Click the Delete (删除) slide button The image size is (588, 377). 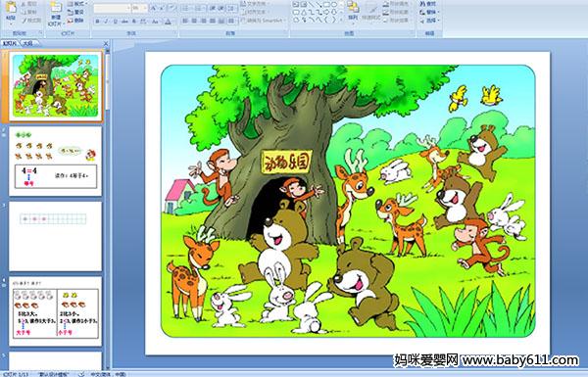[76, 21]
